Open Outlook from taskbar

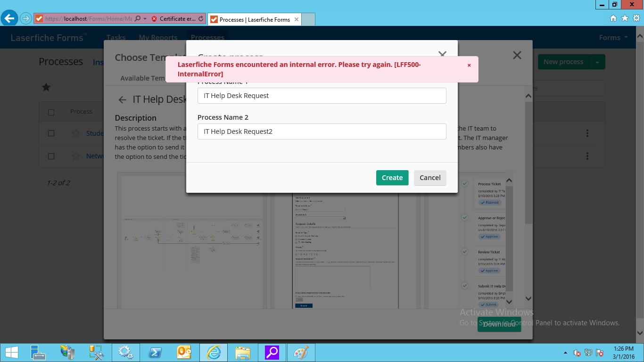[x=184, y=353]
